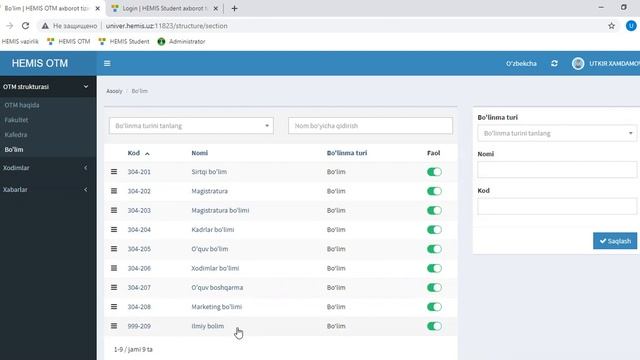640x360 pixels.
Task: Open the HEMIS vapirlik bookmark
Action: [20, 41]
